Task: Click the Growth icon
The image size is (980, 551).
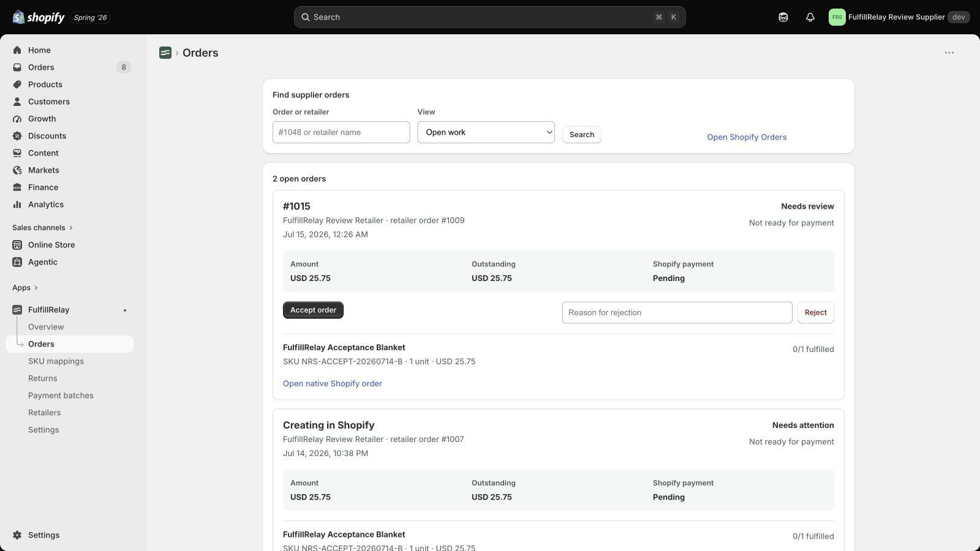Action: click(17, 119)
